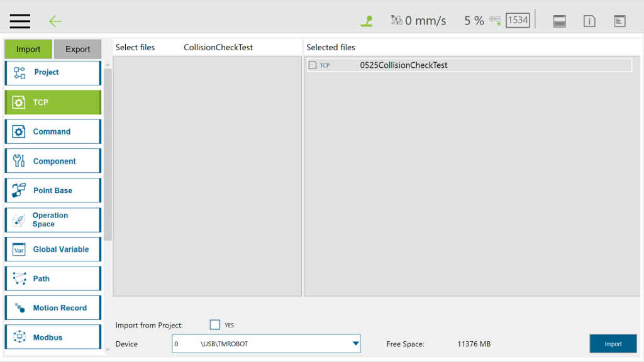Click the green robot status icon

click(x=367, y=21)
